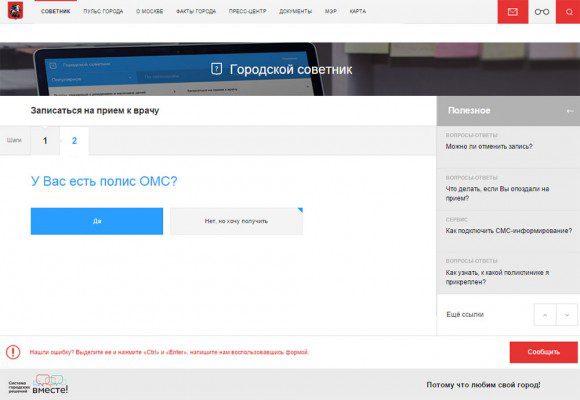The width and height of the screenshot is (580, 400).
Task: Open the Пульс города menu item
Action: coord(103,11)
